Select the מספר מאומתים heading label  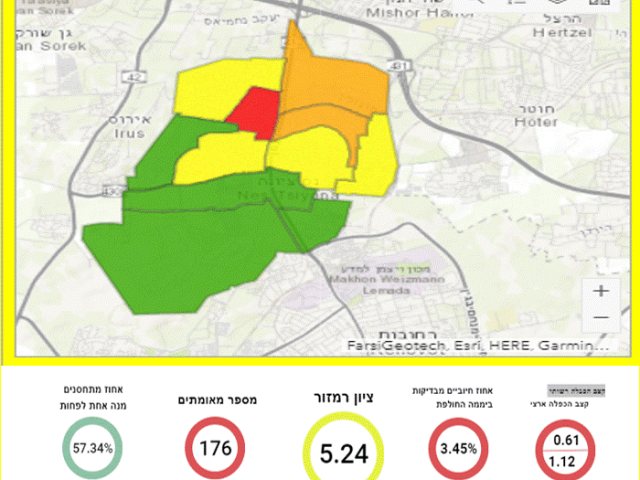point(217,400)
